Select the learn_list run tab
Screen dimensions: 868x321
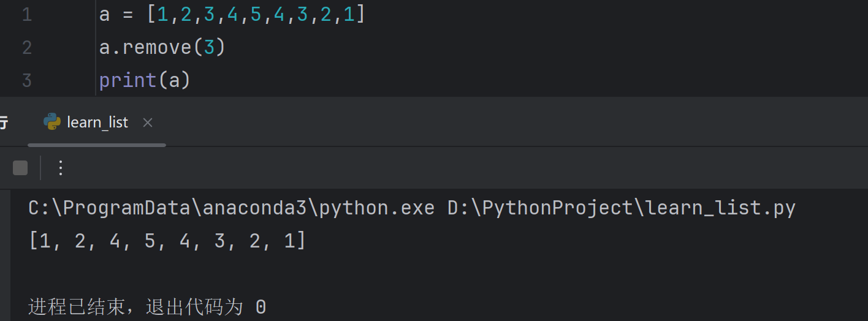(97, 123)
